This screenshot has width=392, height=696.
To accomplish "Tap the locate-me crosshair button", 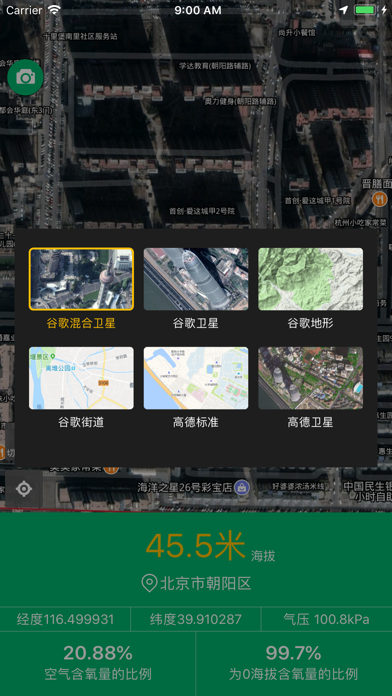I will (x=24, y=489).
